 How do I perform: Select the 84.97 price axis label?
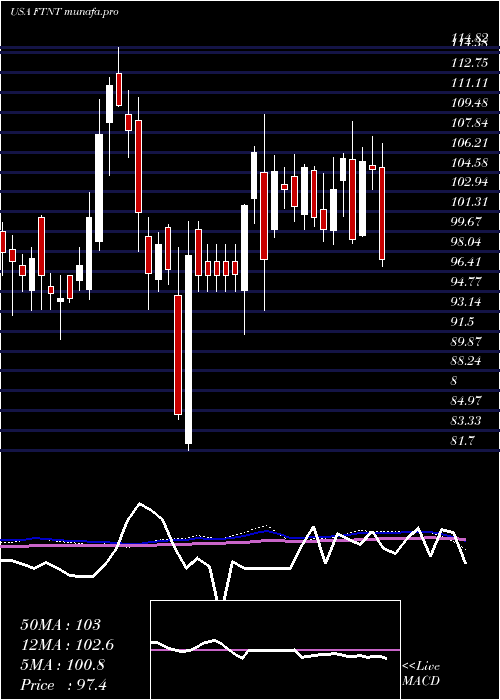[x=467, y=401]
